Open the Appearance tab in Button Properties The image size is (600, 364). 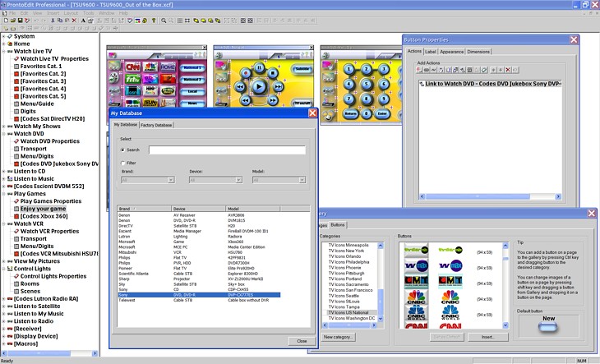(451, 52)
